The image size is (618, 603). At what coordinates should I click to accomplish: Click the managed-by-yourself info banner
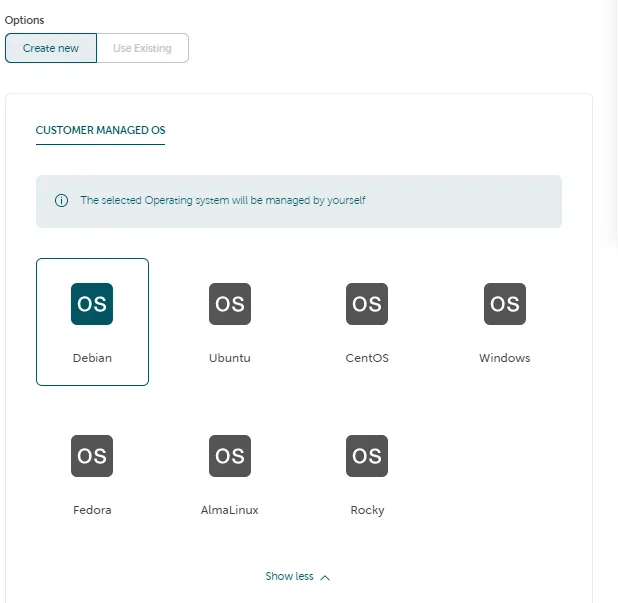299,201
